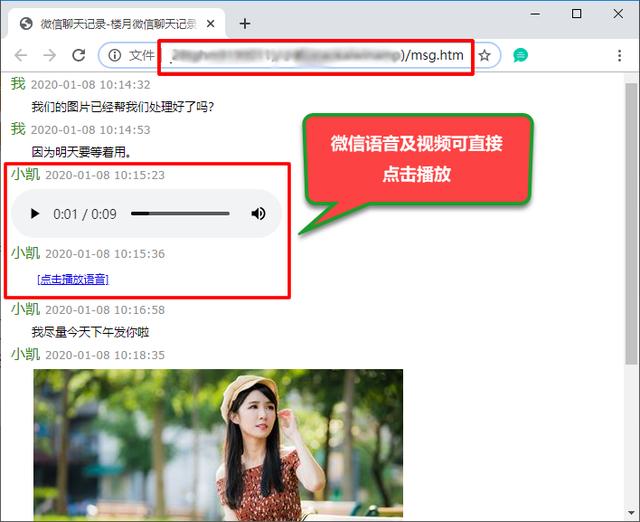The height and width of the screenshot is (522, 640).
Task: Click the scrollbar up arrow
Action: [630, 78]
